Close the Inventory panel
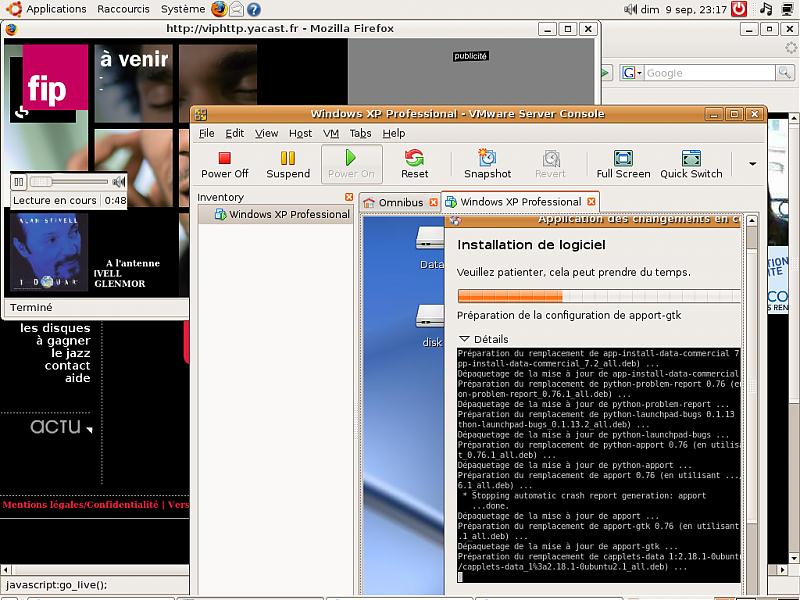800x600 pixels. (348, 197)
